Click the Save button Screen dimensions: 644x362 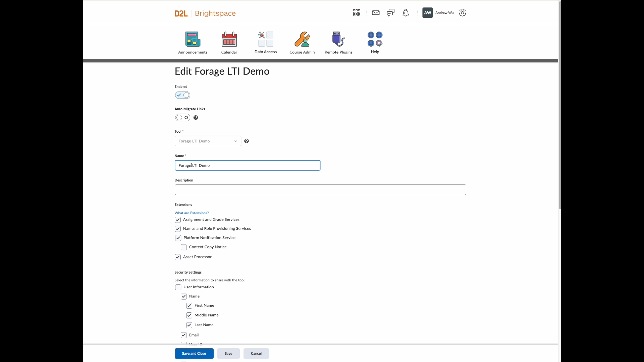tap(228, 354)
